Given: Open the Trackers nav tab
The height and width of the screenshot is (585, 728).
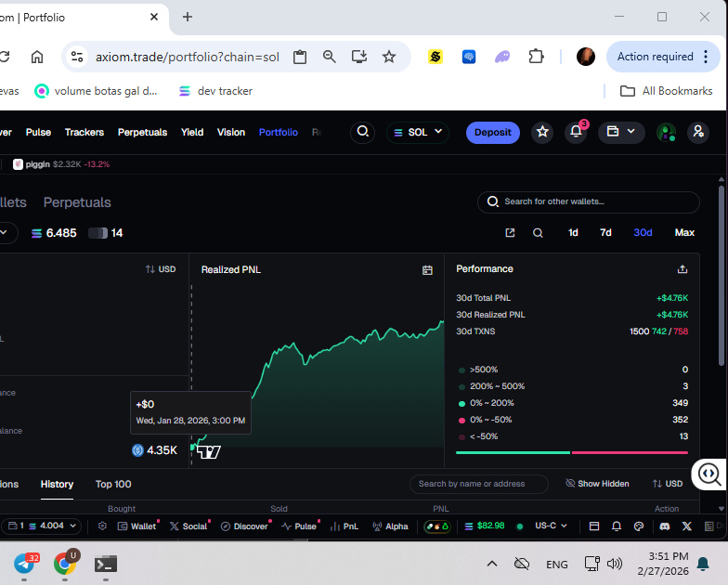Looking at the screenshot, I should (x=84, y=132).
